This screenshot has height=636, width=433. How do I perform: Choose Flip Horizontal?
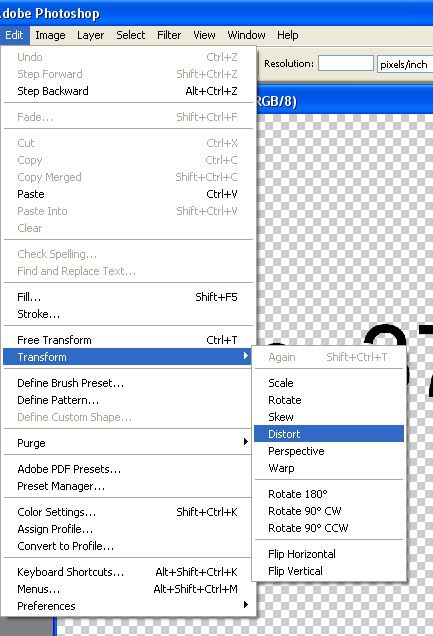pos(329,554)
